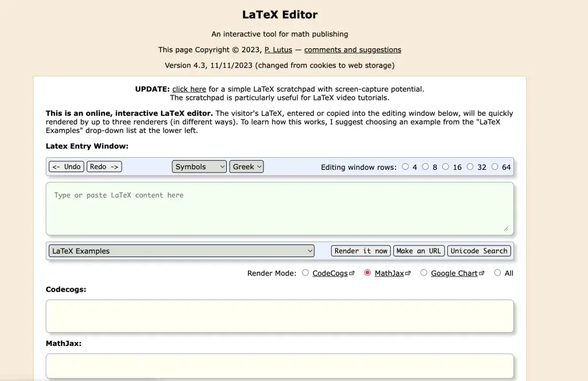Follow the P. Lutus author link
Viewport: 588px width, 381px height.
tap(278, 49)
